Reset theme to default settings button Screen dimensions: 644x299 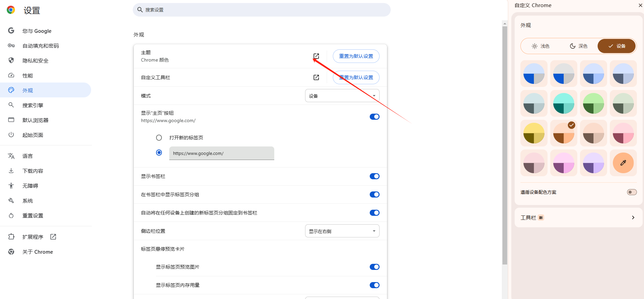click(356, 56)
